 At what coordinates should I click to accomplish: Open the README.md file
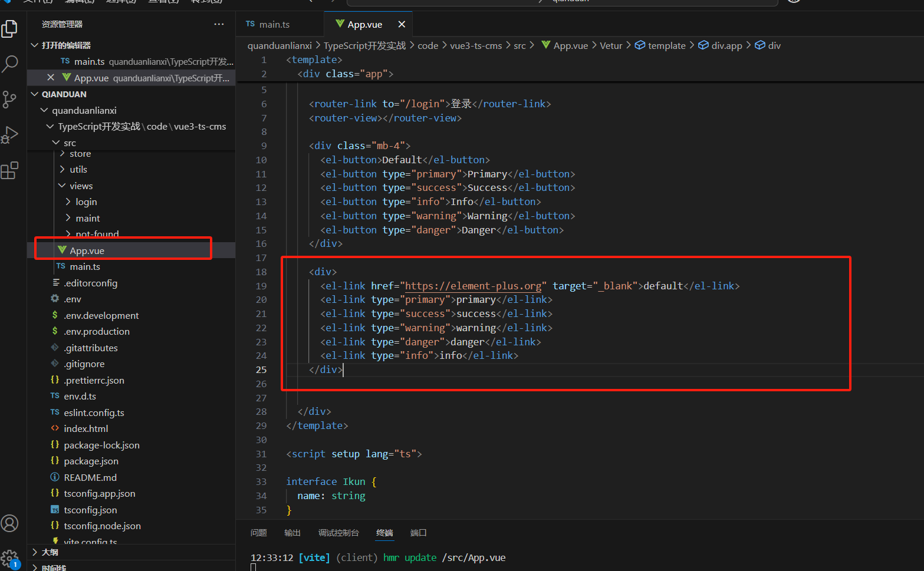pos(131,477)
